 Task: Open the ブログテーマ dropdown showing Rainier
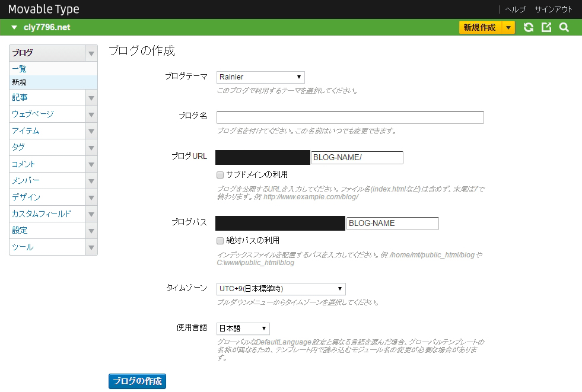pyautogui.click(x=260, y=77)
